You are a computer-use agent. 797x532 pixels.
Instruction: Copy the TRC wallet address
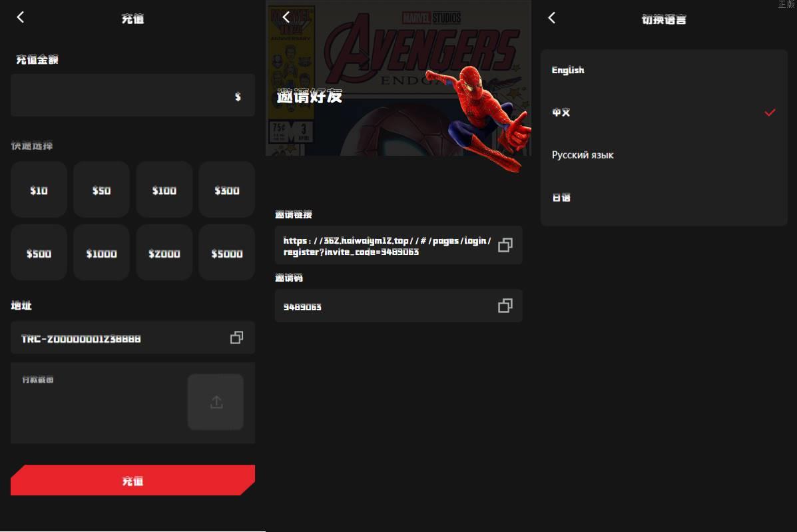click(236, 338)
